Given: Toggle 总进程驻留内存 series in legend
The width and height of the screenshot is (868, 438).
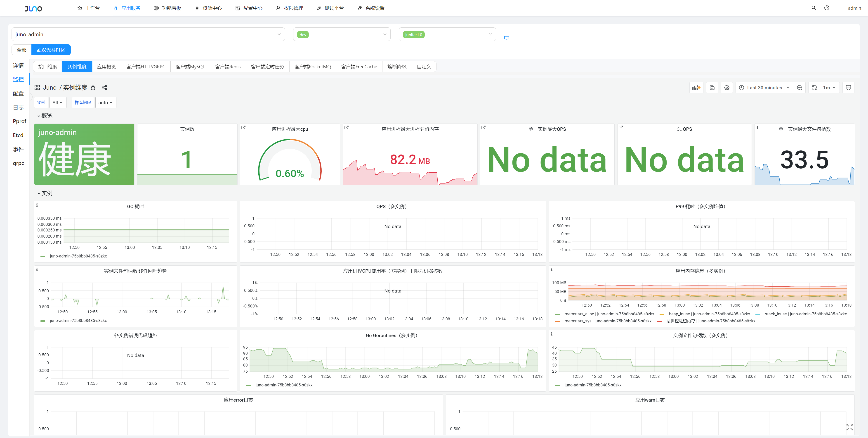Looking at the screenshot, I should [x=711, y=321].
